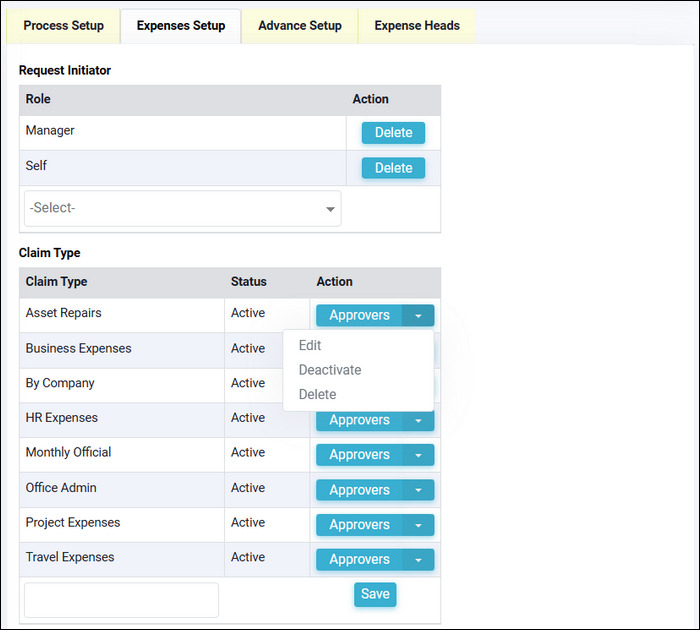Collapse the Asset Repairs action dropdown arrow
This screenshot has height=630, width=700.
[418, 316]
